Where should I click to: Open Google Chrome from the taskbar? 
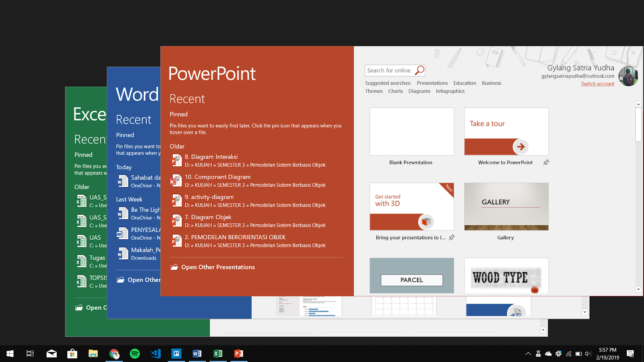coord(114,354)
